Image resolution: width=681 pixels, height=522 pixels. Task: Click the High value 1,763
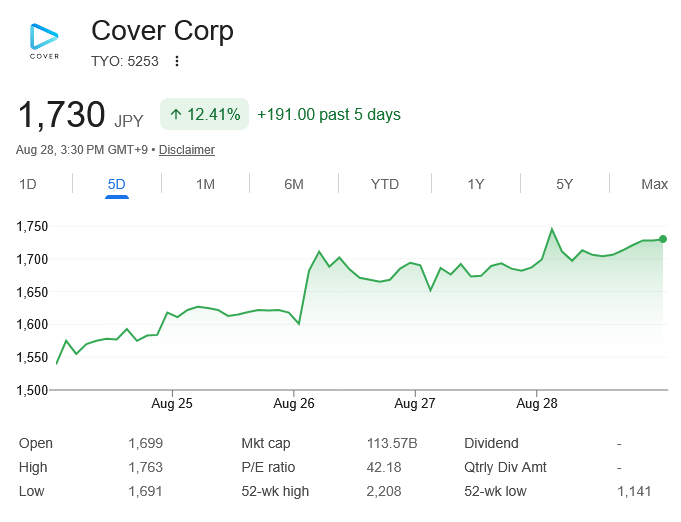[x=145, y=467]
